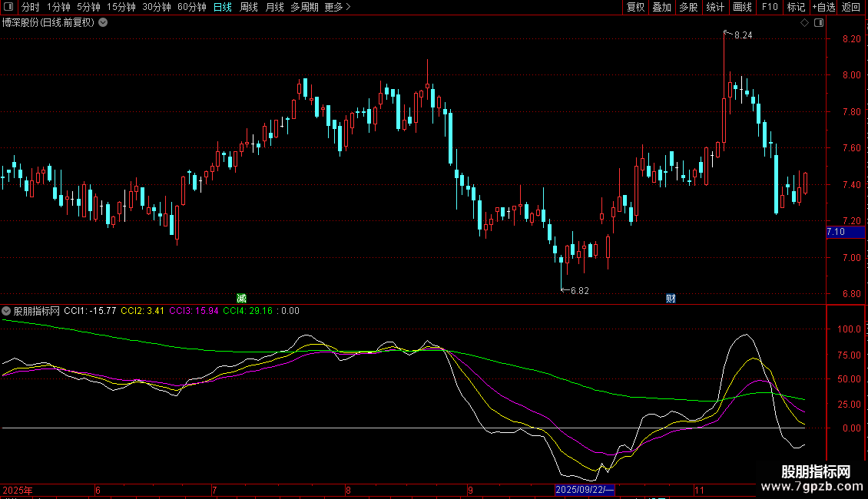Open F10 company information
The image size is (868, 499).
pos(769,8)
